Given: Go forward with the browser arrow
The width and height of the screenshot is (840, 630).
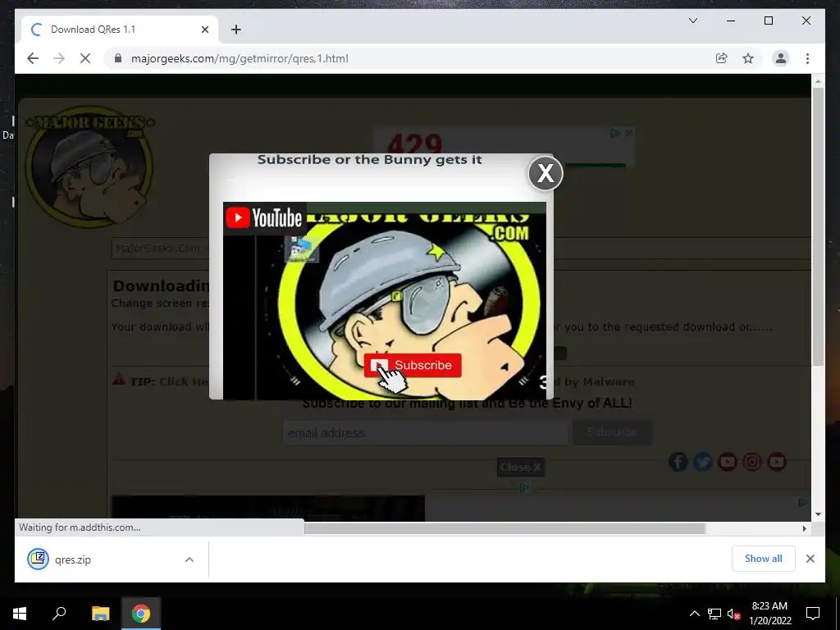Looking at the screenshot, I should pos(59,58).
